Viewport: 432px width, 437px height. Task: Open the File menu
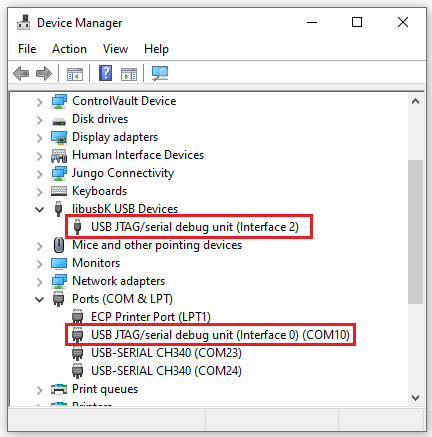(27, 49)
